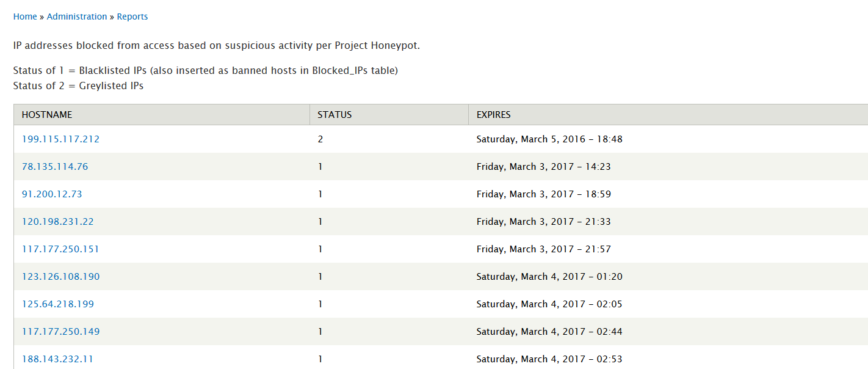Click the March 4, 2017 – 02:53 expiry
The image size is (868, 369).
[x=549, y=359]
